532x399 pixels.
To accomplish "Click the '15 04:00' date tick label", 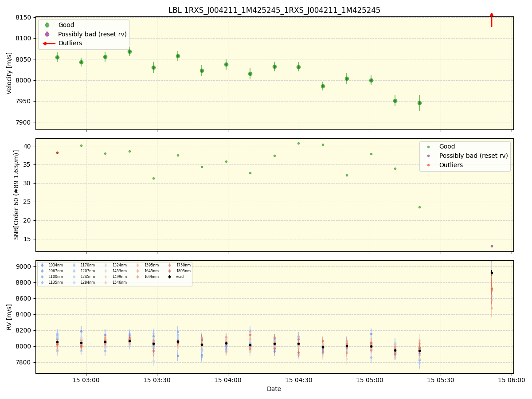I will [228, 380].
